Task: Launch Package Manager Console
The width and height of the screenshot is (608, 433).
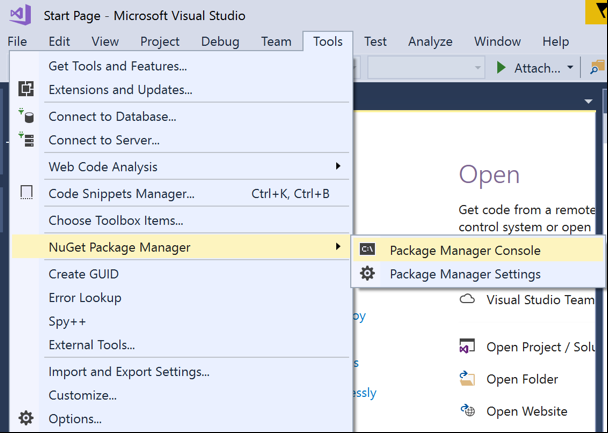Action: (x=478, y=250)
